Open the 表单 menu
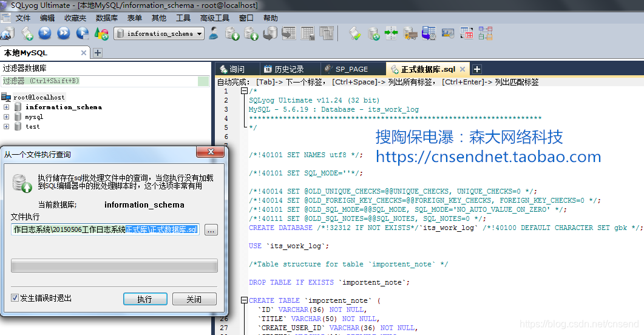This screenshot has height=335, width=644. pyautogui.click(x=134, y=18)
